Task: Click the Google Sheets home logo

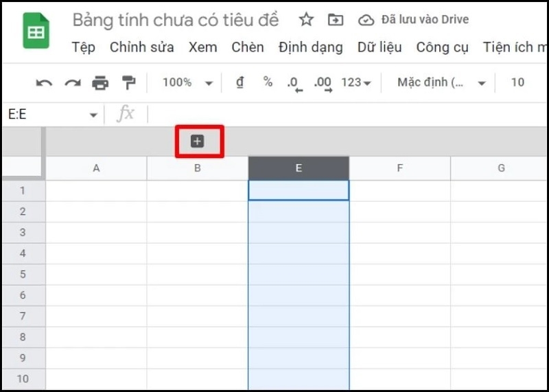Action: [36, 32]
